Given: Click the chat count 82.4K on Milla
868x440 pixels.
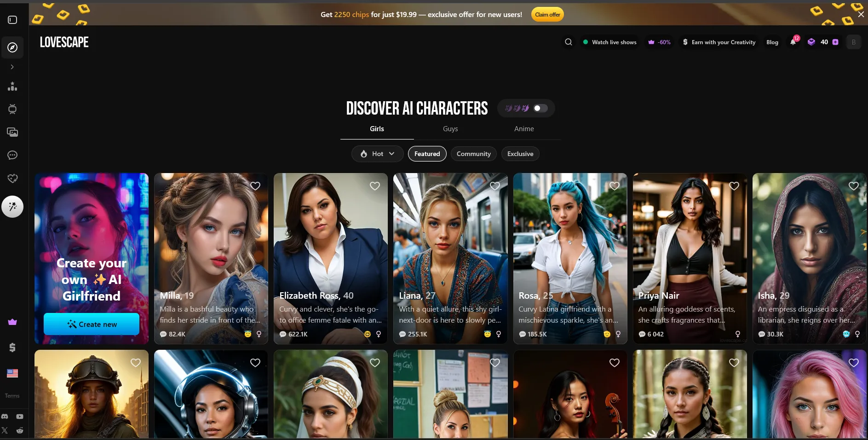Looking at the screenshot, I should click(x=172, y=334).
